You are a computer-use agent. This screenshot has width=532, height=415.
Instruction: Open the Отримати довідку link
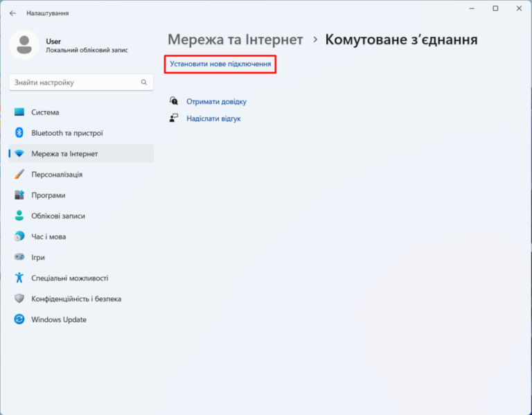(x=216, y=102)
